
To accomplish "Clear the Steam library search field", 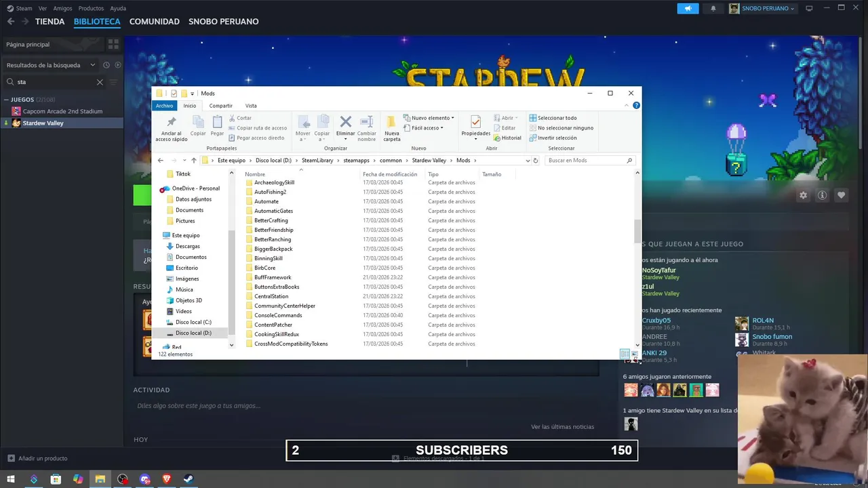I will click(100, 82).
